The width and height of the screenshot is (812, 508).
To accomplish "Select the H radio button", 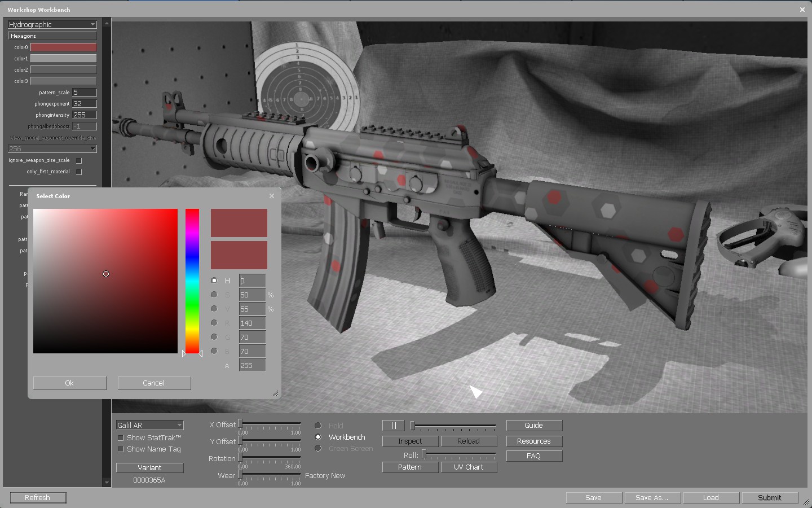I will pos(214,281).
